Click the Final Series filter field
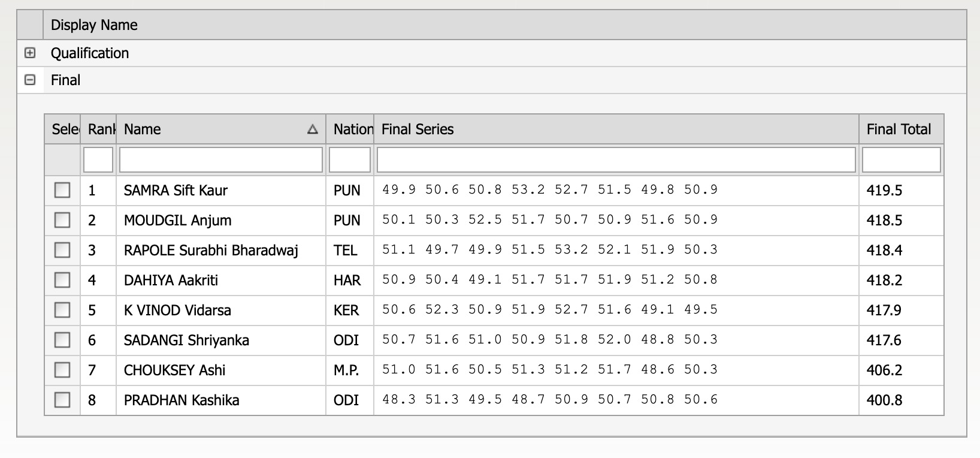The height and width of the screenshot is (458, 980). tap(616, 160)
